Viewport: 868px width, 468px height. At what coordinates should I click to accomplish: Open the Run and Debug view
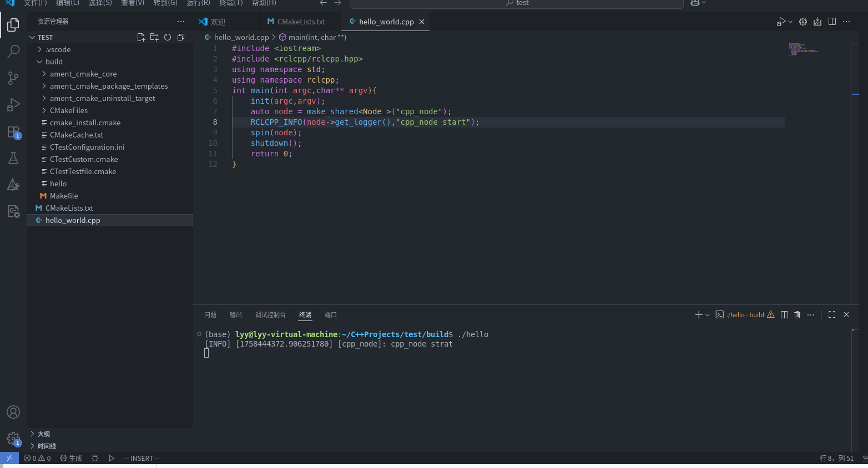[x=13, y=105]
